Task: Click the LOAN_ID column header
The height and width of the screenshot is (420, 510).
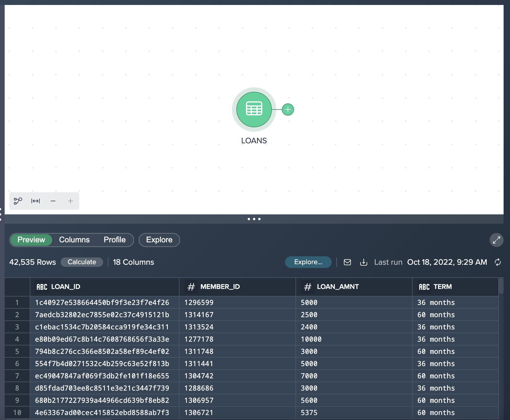Action: coord(66,287)
